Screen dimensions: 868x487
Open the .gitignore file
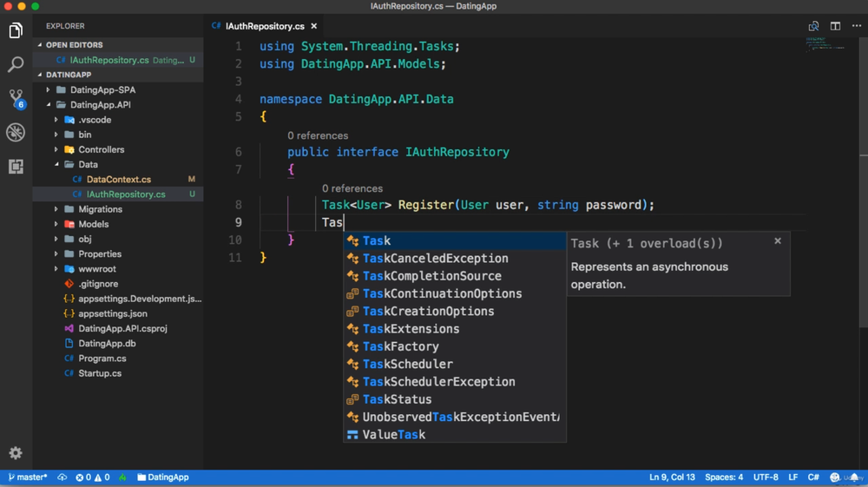(x=118, y=284)
